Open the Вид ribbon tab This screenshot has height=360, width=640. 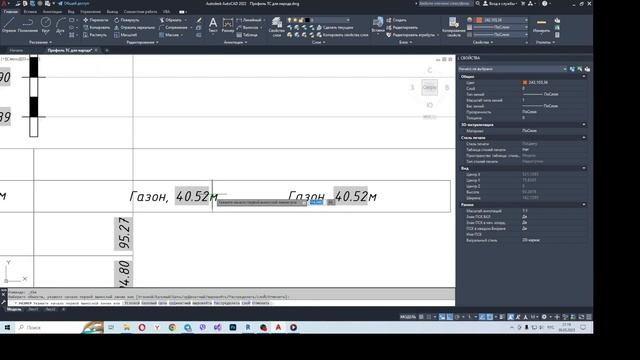pos(71,12)
